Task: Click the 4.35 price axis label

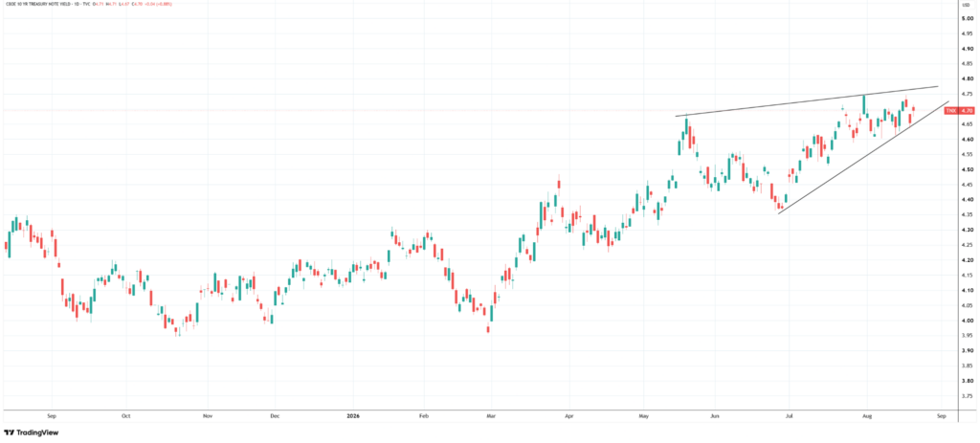Action: click(x=967, y=215)
